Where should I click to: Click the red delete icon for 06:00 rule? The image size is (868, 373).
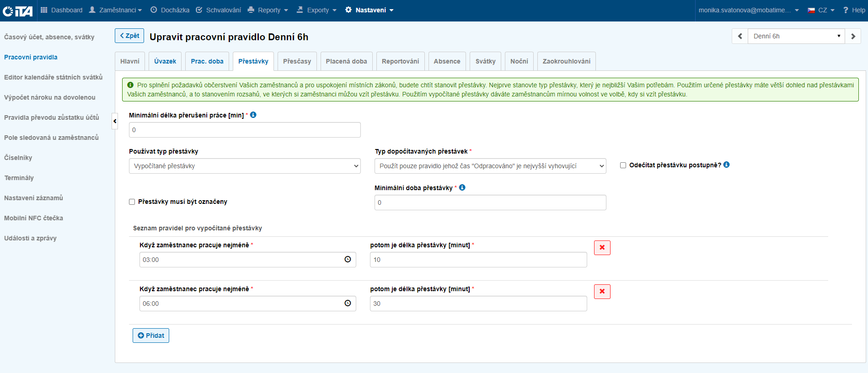click(x=602, y=292)
